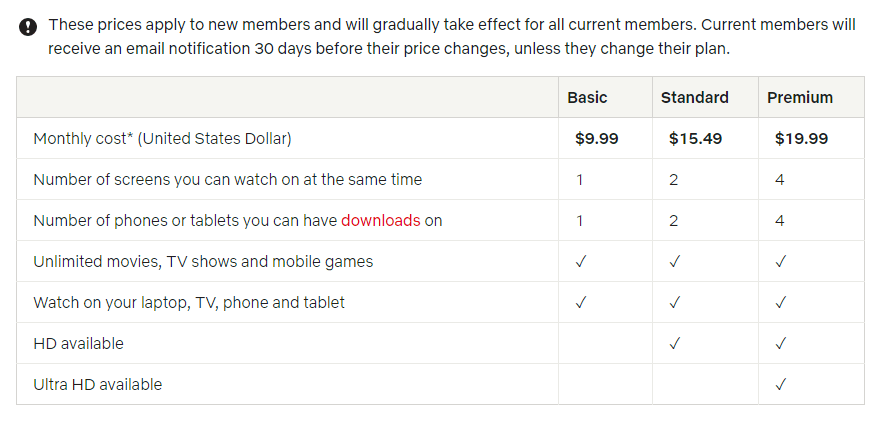Click Premium's simultaneous screens value 4
This screenshot has height=428, width=895.
[x=780, y=180]
